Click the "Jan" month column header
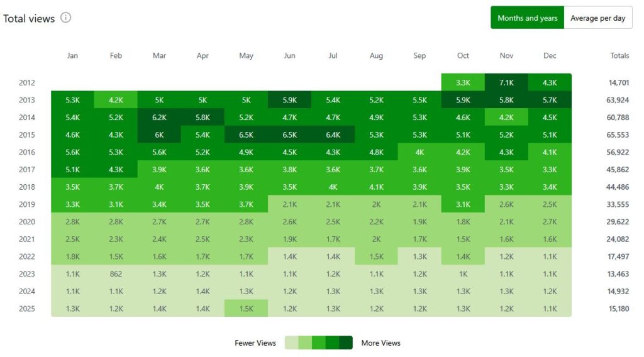This screenshot has height=357, width=644. pyautogui.click(x=72, y=56)
